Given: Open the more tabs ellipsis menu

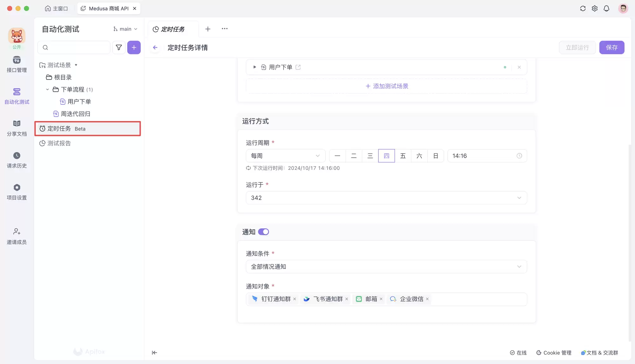Looking at the screenshot, I should [224, 29].
